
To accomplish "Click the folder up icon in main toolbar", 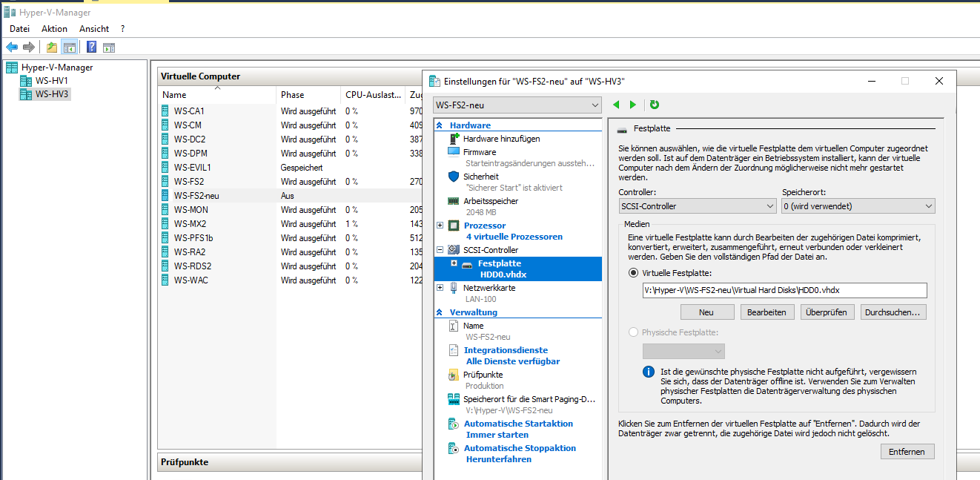I will pos(52,47).
